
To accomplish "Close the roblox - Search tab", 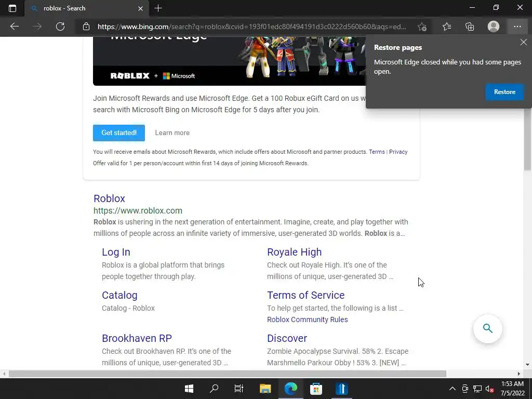I will pyautogui.click(x=140, y=8).
